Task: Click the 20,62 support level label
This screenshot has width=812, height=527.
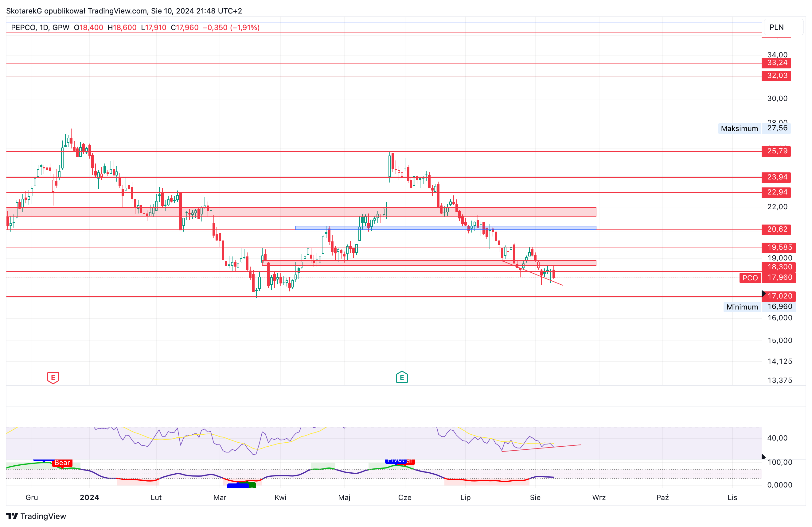Action: tap(776, 229)
